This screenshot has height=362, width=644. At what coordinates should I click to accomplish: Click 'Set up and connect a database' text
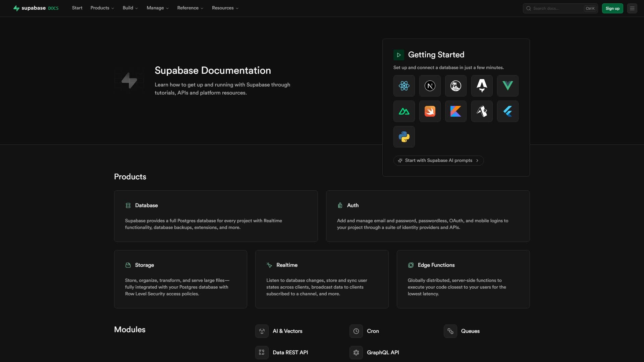click(448, 68)
